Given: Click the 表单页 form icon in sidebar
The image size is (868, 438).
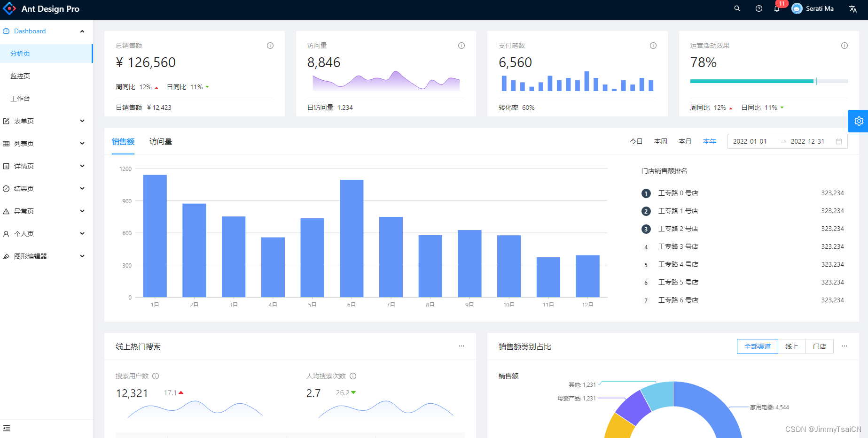Looking at the screenshot, I should point(6,121).
